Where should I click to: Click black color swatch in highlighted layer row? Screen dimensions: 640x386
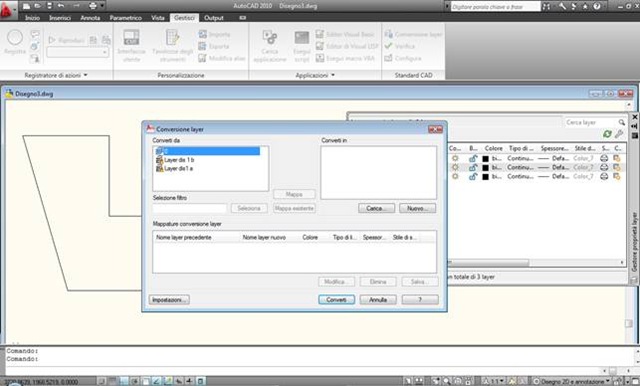485,168
